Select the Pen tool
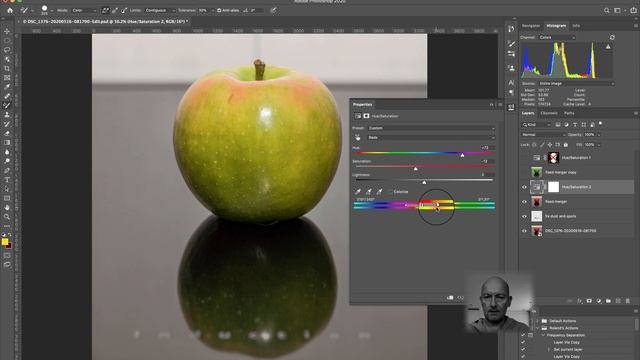Image resolution: width=640 pixels, height=360 pixels. (x=7, y=171)
